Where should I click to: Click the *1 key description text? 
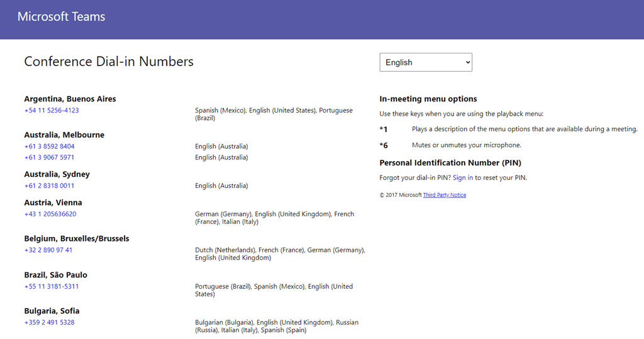[525, 129]
